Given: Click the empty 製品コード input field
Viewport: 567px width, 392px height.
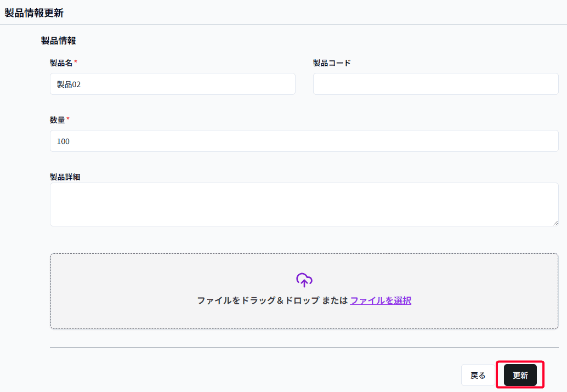Looking at the screenshot, I should click(x=435, y=83).
